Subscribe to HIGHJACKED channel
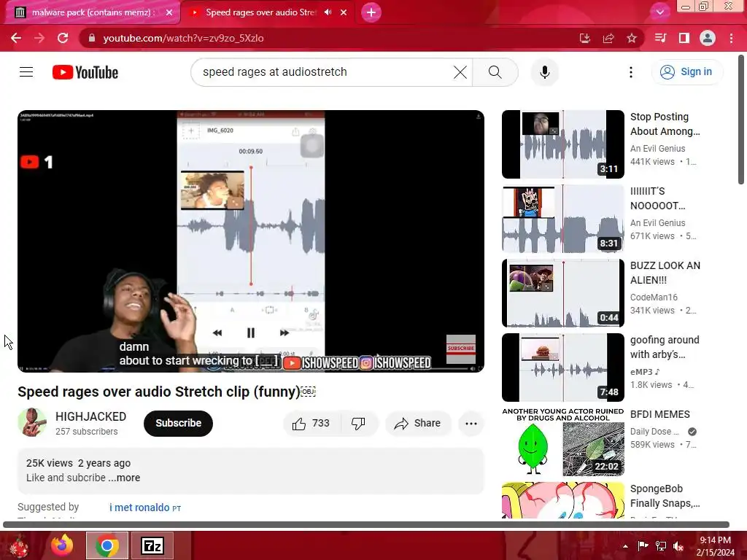This screenshot has height=560, width=747. [178, 424]
